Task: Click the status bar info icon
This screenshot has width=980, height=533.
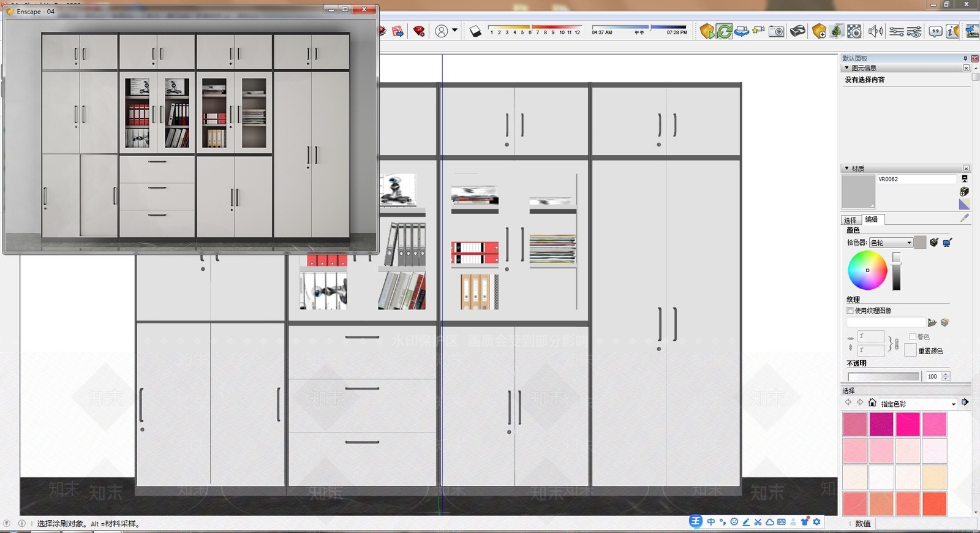Action: (x=22, y=523)
